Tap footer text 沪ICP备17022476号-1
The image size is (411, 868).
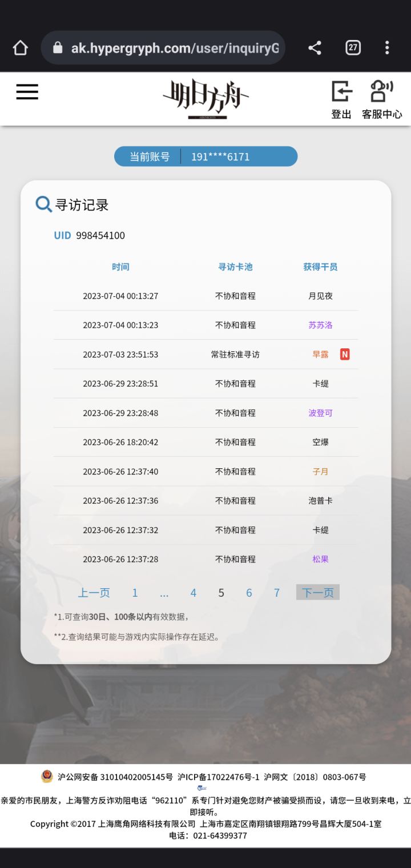219,777
